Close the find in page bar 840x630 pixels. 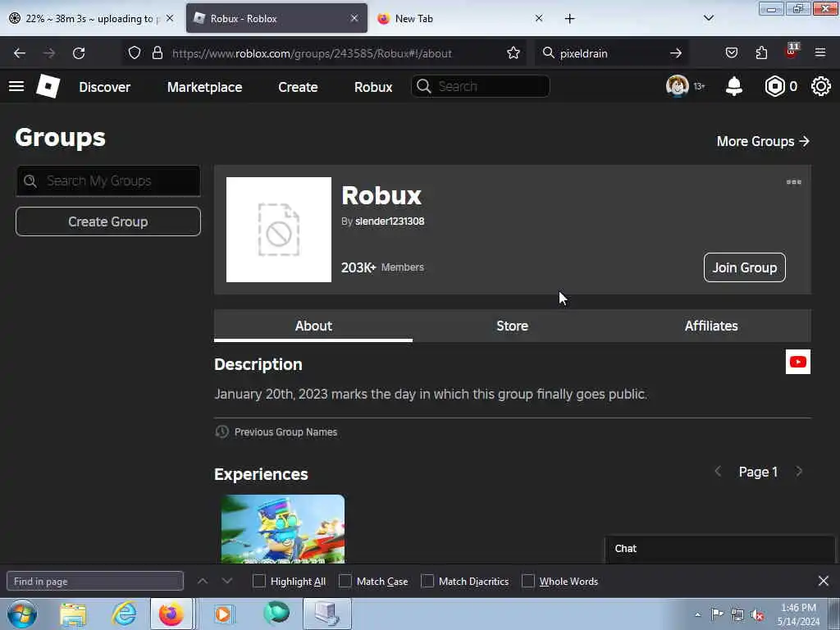click(824, 581)
